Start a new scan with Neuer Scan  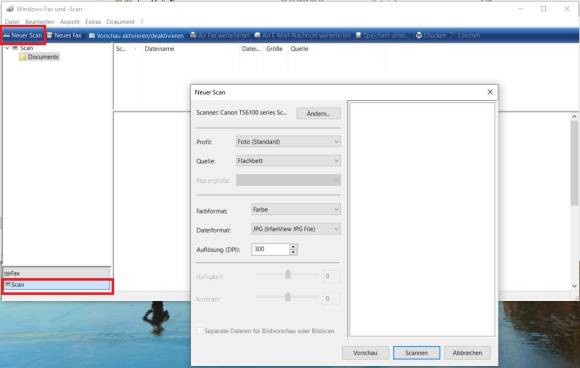[23, 36]
